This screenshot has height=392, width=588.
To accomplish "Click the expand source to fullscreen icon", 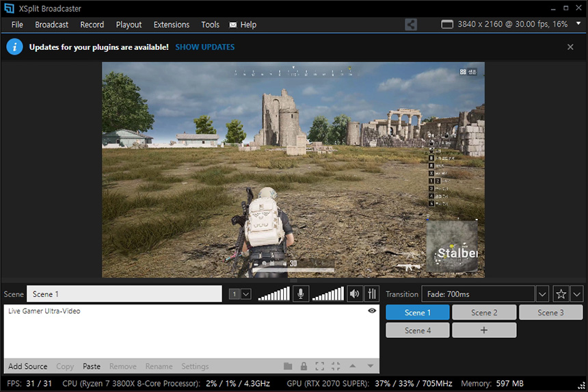I will (320, 366).
